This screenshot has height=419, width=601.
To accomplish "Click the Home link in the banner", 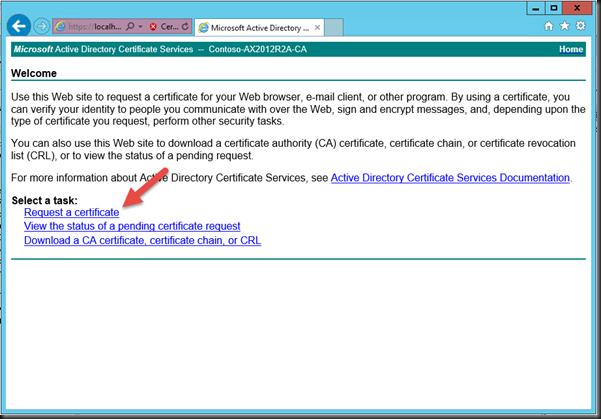I will pos(571,49).
